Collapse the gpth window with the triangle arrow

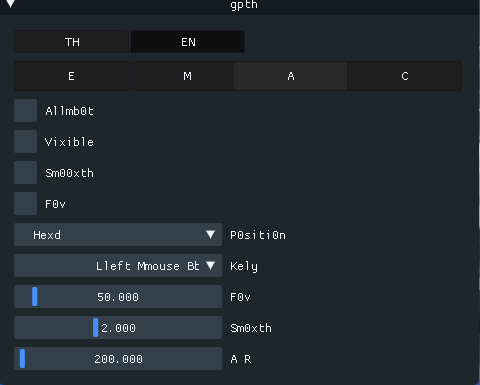[10, 4]
